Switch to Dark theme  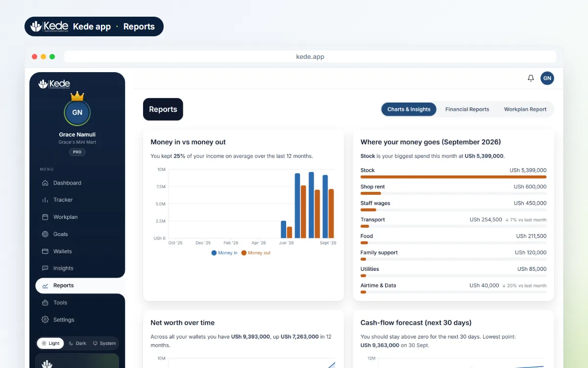point(77,343)
